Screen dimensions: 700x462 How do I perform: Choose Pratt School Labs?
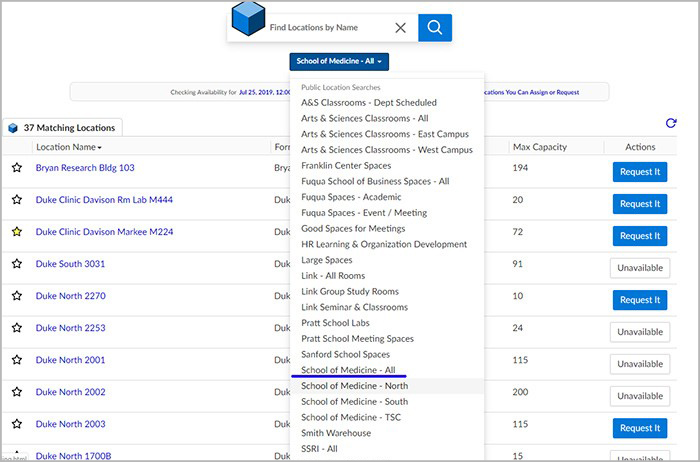(x=335, y=323)
